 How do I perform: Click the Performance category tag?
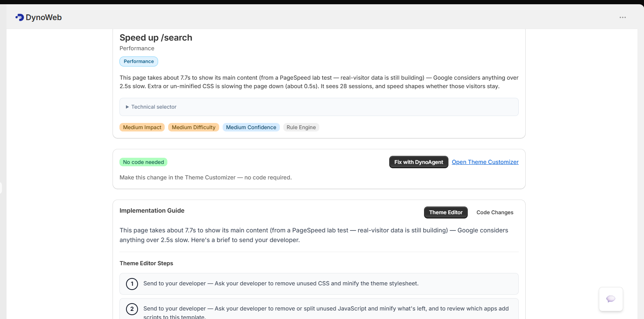point(139,61)
